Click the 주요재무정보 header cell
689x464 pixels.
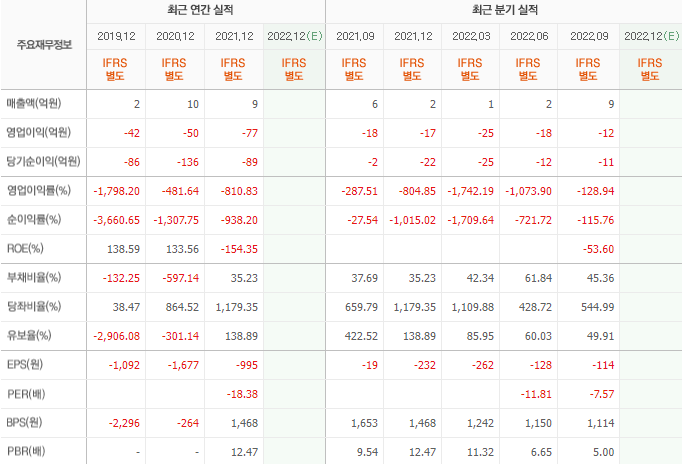(x=44, y=44)
